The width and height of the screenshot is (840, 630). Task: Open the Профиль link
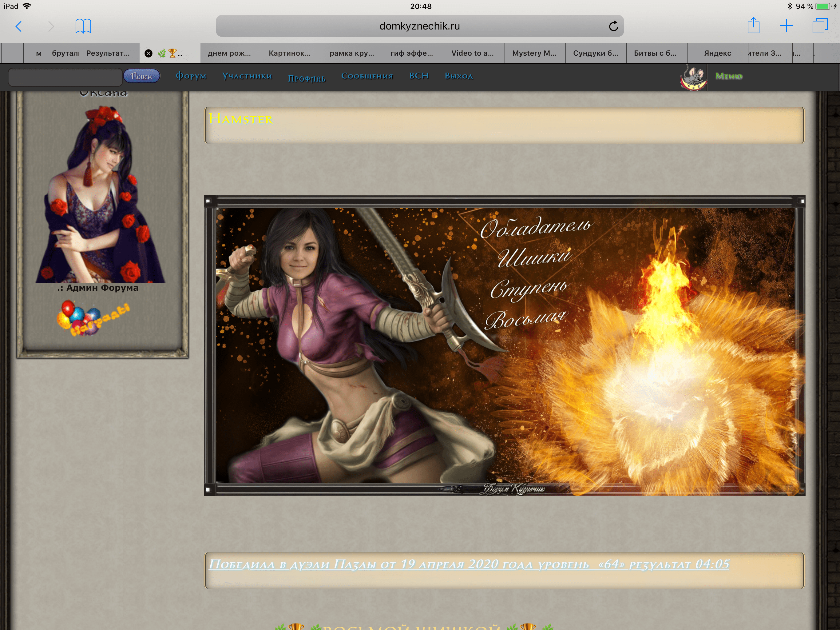click(307, 78)
